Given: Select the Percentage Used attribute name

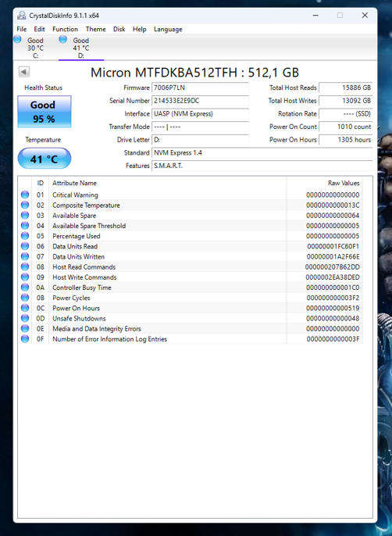Looking at the screenshot, I should tap(77, 236).
